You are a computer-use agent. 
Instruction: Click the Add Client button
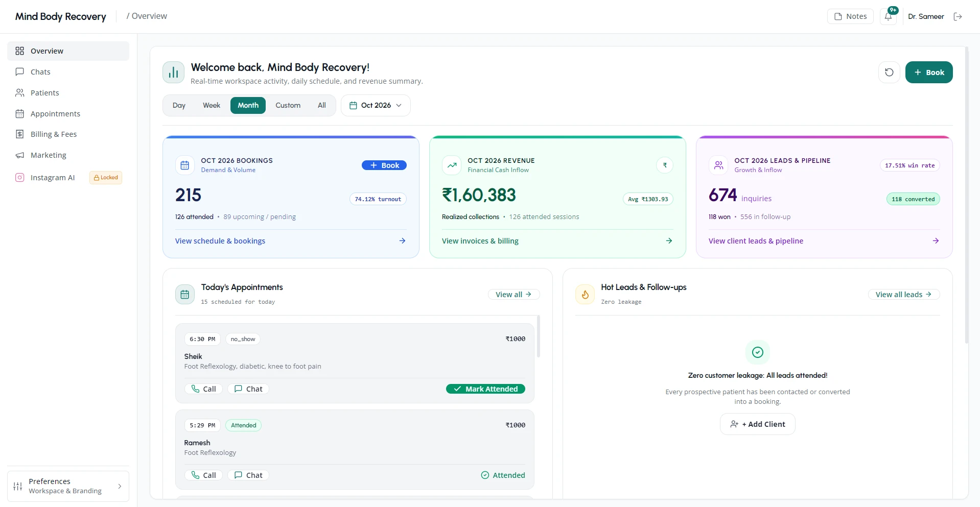pos(758,424)
